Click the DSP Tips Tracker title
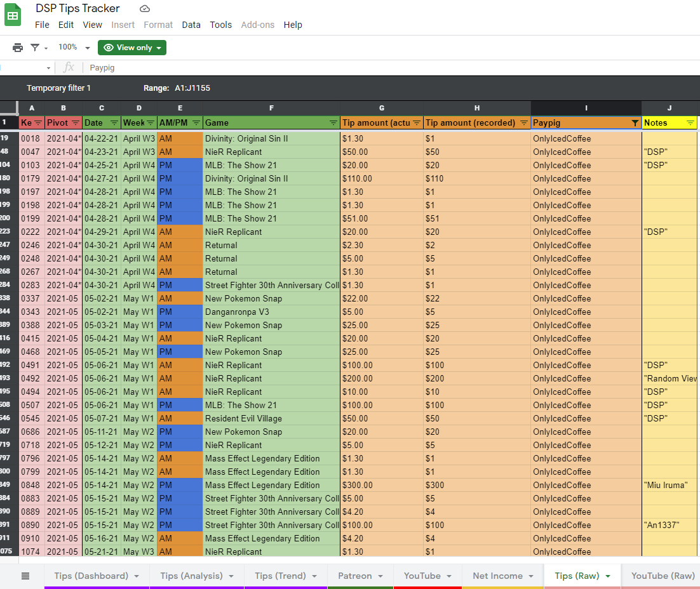This screenshot has width=700, height=589. click(x=77, y=8)
